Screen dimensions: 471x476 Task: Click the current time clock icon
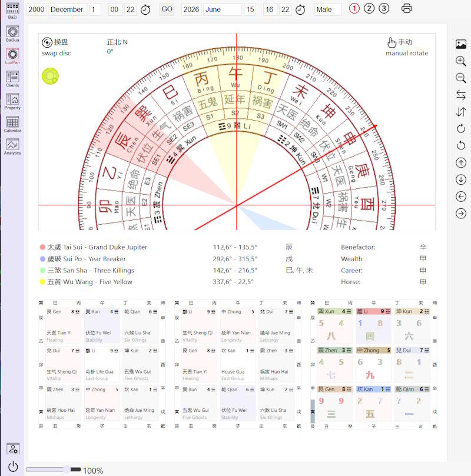click(x=300, y=10)
